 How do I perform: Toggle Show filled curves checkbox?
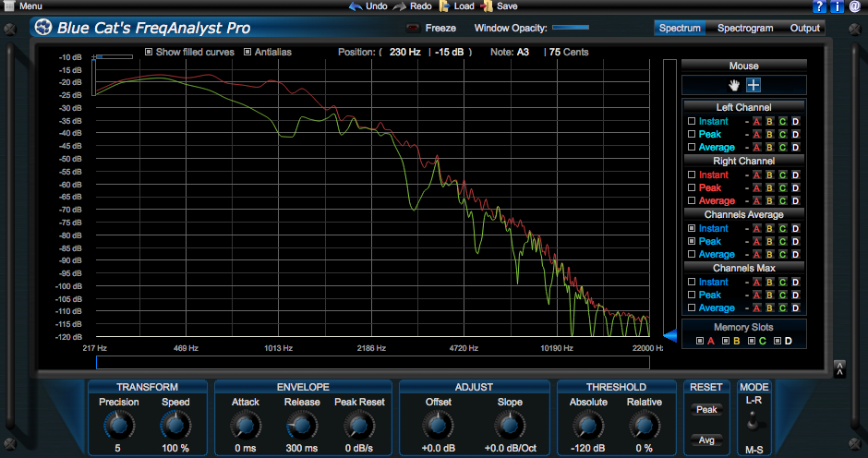tap(149, 52)
